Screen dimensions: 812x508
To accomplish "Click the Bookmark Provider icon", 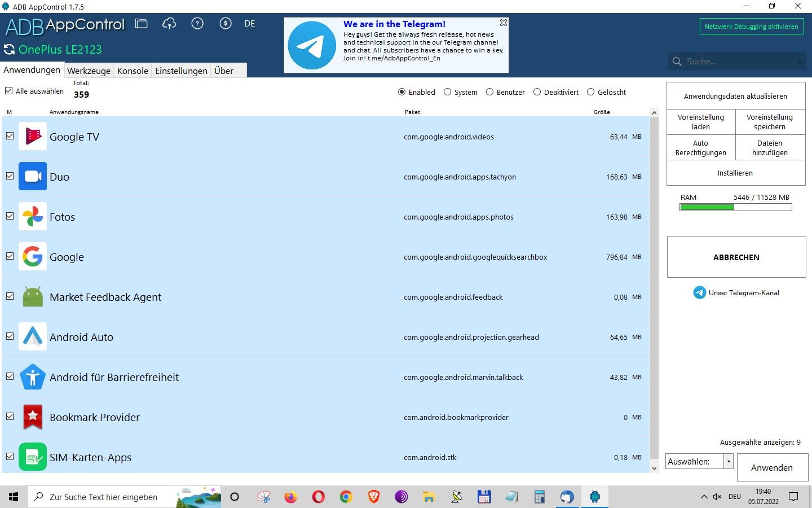I will [x=33, y=417].
